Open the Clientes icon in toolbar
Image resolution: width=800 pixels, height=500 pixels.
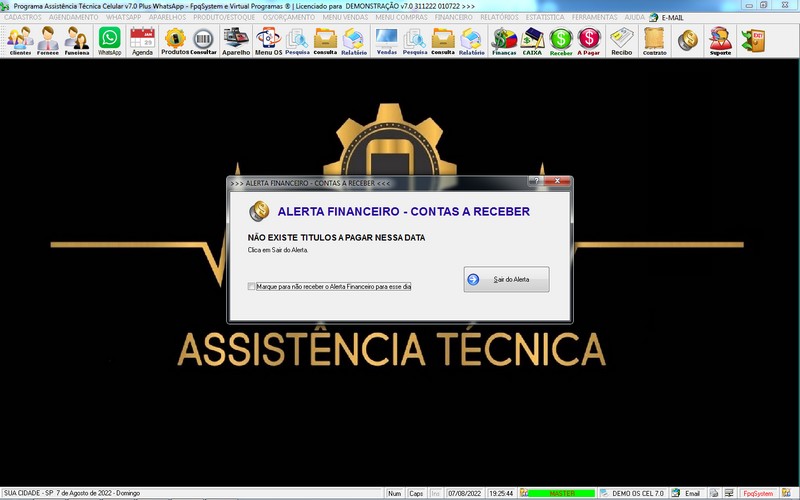20,41
